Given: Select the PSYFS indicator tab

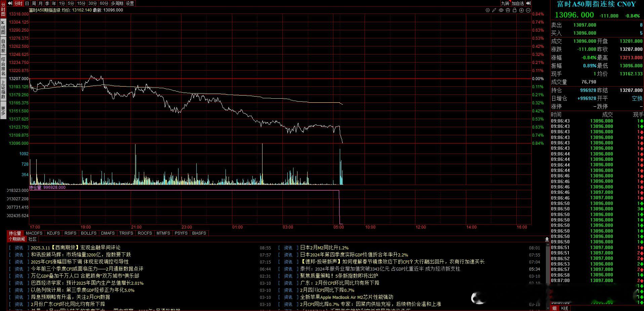Looking at the screenshot, I should tap(181, 233).
